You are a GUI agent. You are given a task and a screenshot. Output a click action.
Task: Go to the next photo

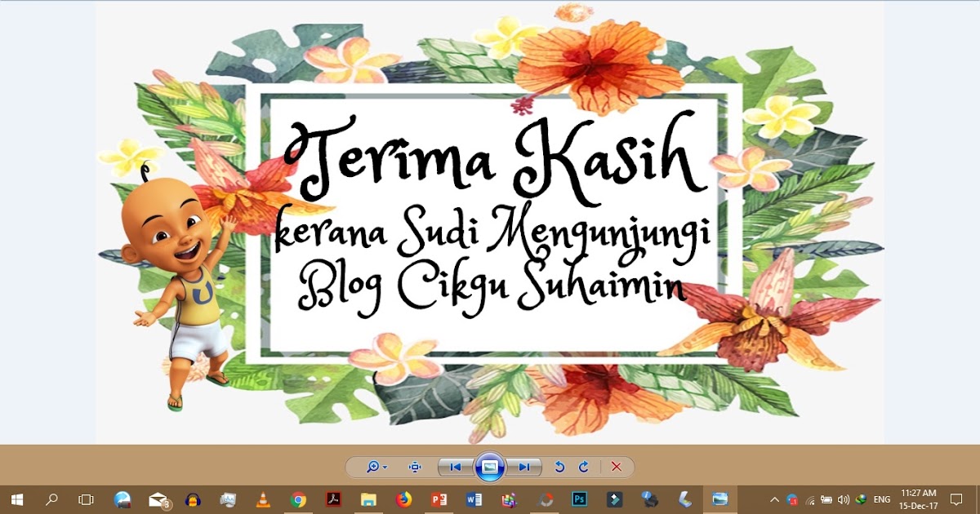tap(523, 467)
